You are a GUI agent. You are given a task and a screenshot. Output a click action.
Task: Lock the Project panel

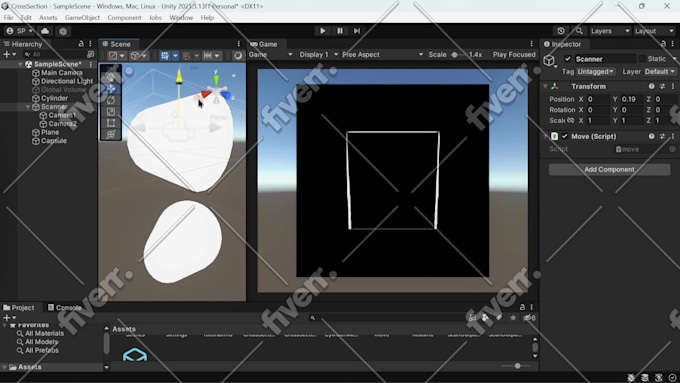click(x=522, y=307)
